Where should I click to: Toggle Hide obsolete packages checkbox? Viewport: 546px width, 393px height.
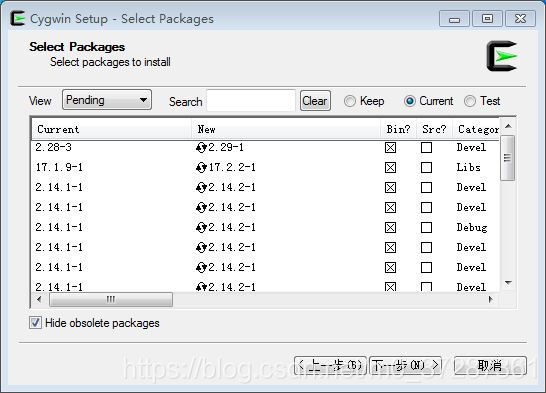coord(35,323)
